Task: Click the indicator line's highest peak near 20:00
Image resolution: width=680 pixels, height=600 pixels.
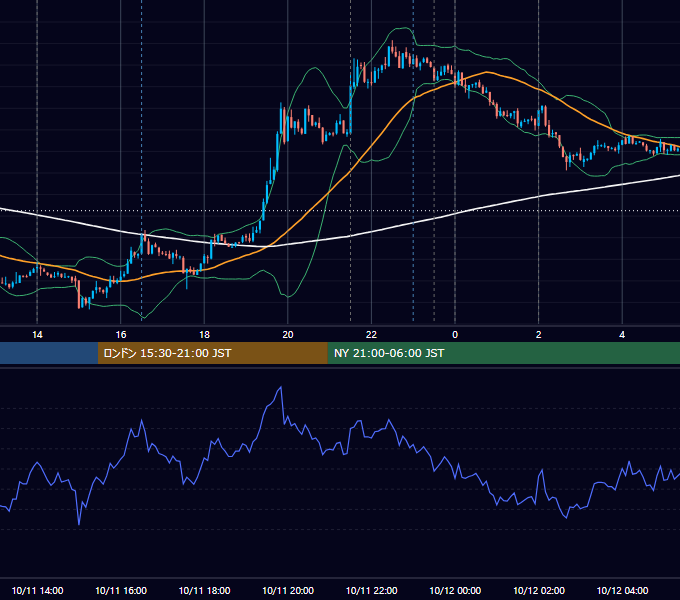Action: (x=281, y=387)
